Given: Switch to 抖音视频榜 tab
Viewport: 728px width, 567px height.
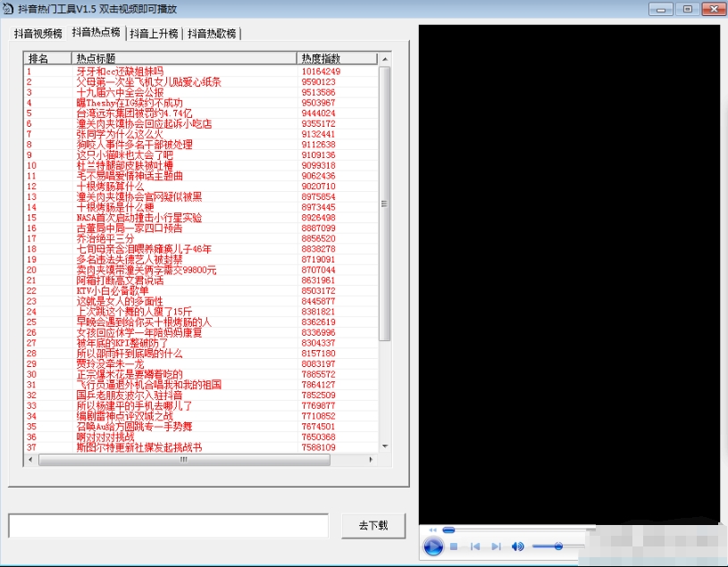Looking at the screenshot, I should click(38, 33).
